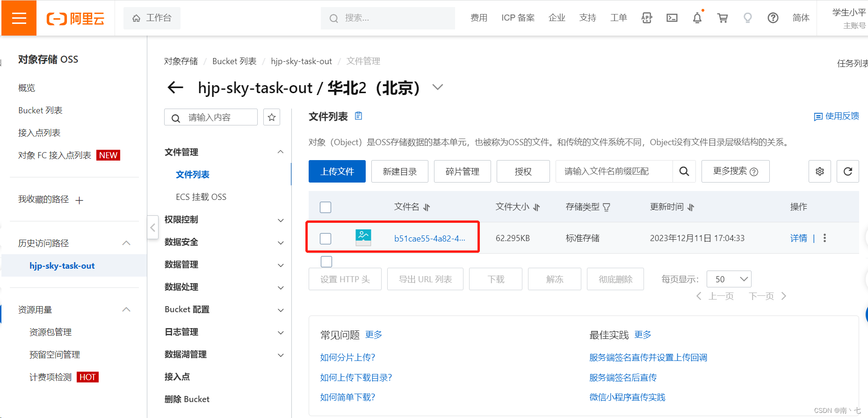Select all files header checkbox
The image size is (868, 418).
click(325, 207)
